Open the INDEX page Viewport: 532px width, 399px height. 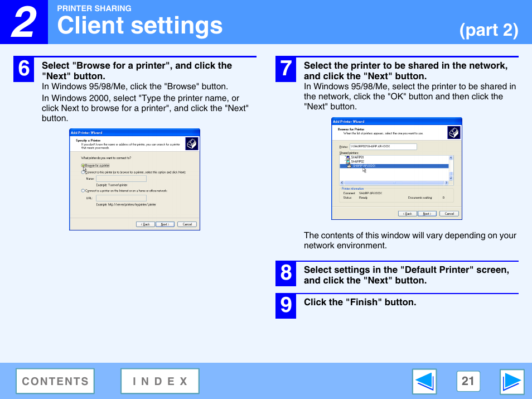pos(160,382)
